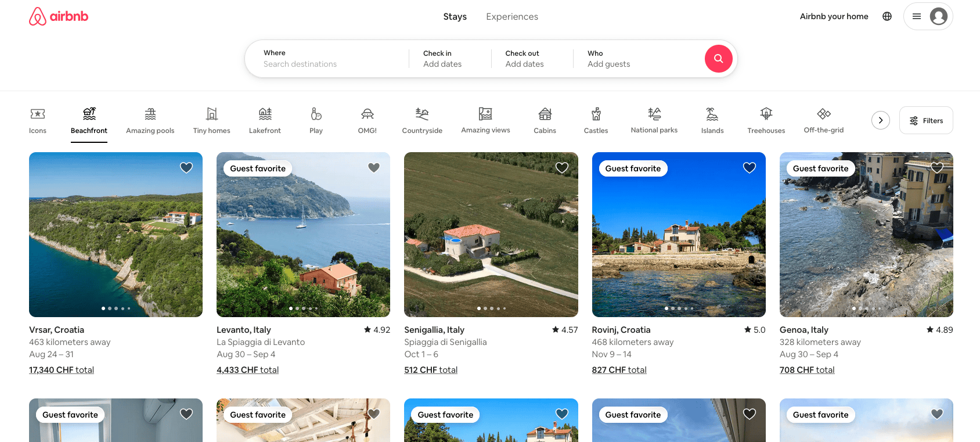Click the 827 CHF total price
The height and width of the screenshot is (442, 980).
click(x=619, y=370)
